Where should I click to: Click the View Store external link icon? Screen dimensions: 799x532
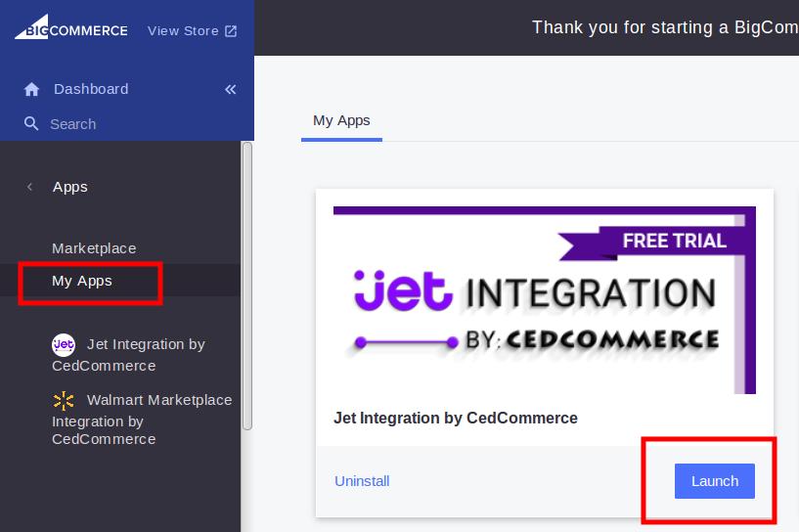click(x=231, y=31)
